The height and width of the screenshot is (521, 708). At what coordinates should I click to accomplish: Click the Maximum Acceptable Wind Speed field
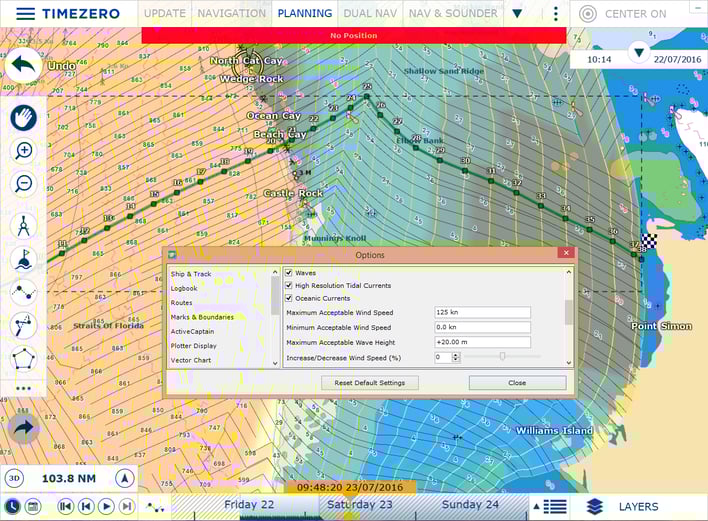(x=482, y=312)
